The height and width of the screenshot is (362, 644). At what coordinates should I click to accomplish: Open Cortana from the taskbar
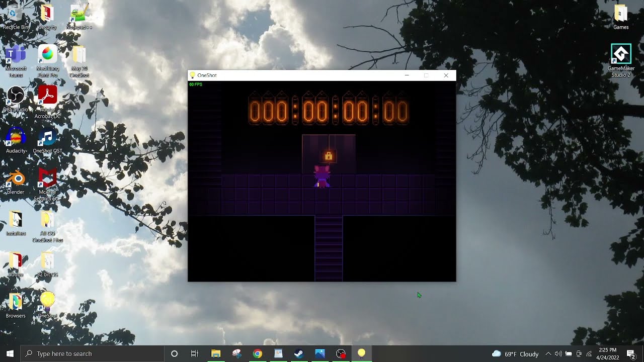(174, 353)
